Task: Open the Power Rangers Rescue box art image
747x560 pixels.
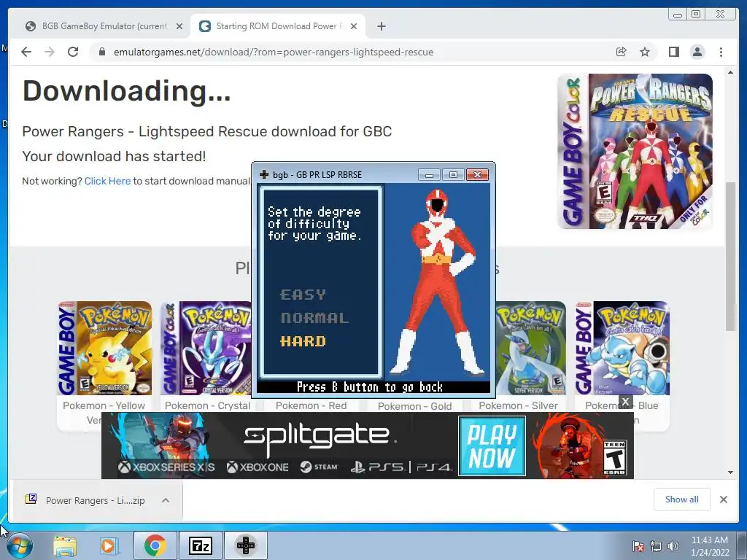Action: click(x=635, y=152)
